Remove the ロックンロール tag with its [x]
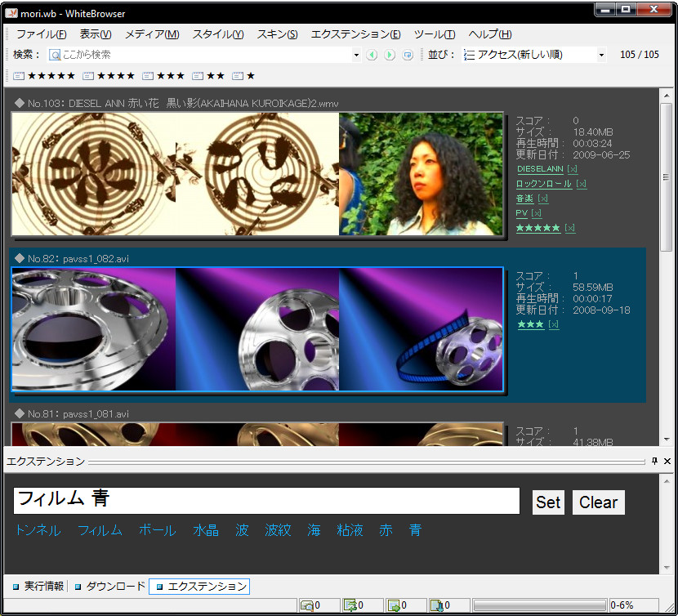 point(582,184)
